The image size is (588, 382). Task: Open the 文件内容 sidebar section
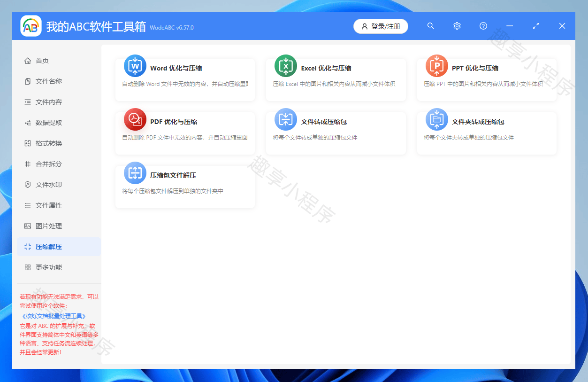(59, 102)
